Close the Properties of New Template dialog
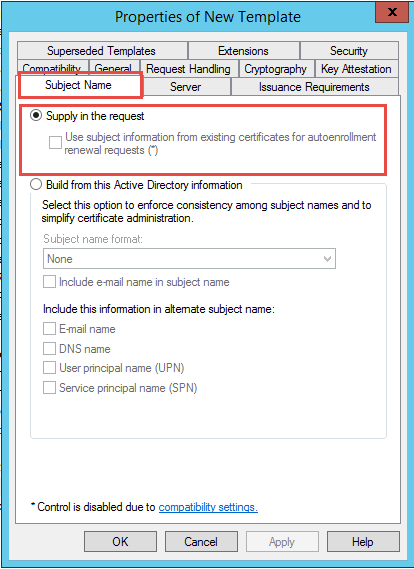 (x=392, y=13)
